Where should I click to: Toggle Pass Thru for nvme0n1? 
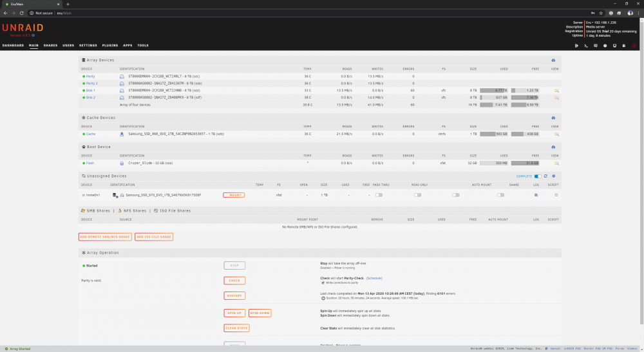coord(379,195)
